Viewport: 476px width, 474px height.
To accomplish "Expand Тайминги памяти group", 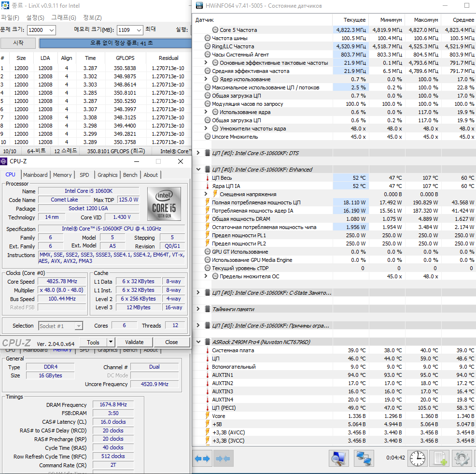I will tap(198, 309).
